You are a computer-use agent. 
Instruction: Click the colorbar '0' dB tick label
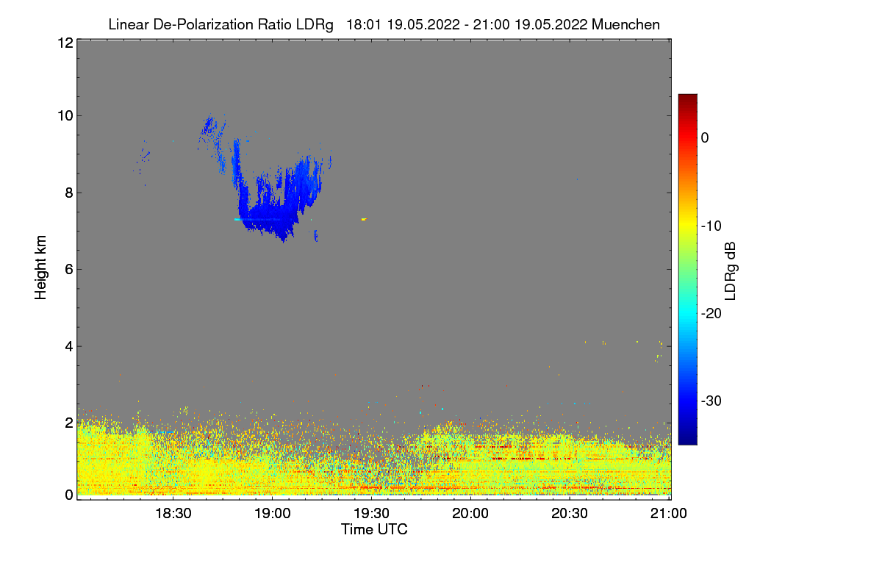tap(705, 137)
